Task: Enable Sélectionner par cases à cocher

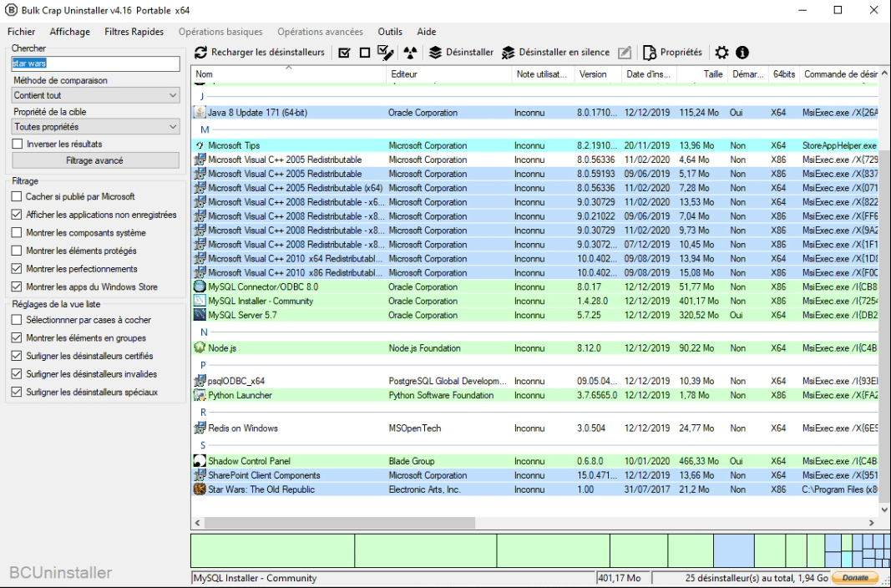Action: (x=17, y=320)
